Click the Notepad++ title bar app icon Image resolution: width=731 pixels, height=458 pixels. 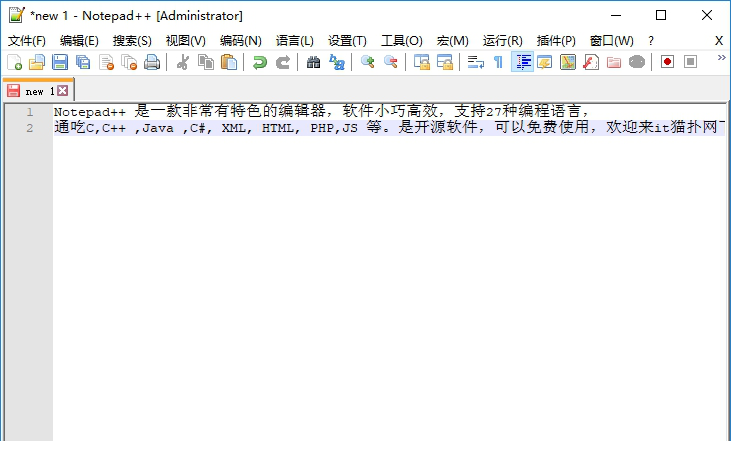(x=16, y=15)
